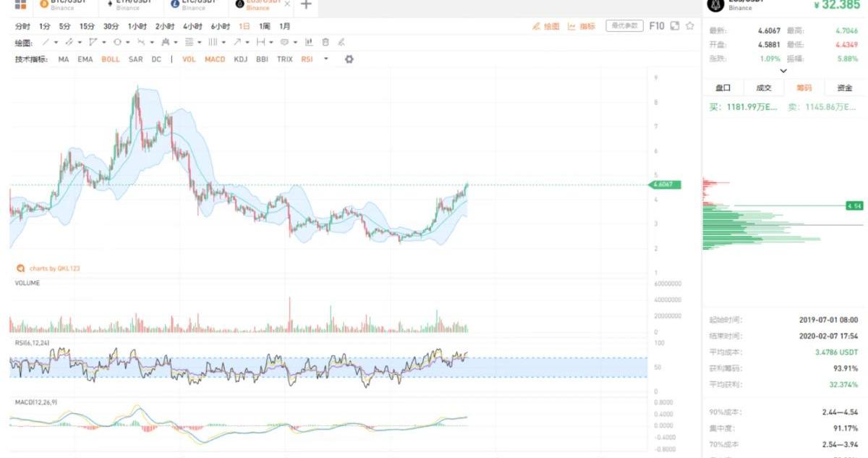Open the dropdown arrow next to circle tool
The height and width of the screenshot is (458, 868).
point(127,43)
